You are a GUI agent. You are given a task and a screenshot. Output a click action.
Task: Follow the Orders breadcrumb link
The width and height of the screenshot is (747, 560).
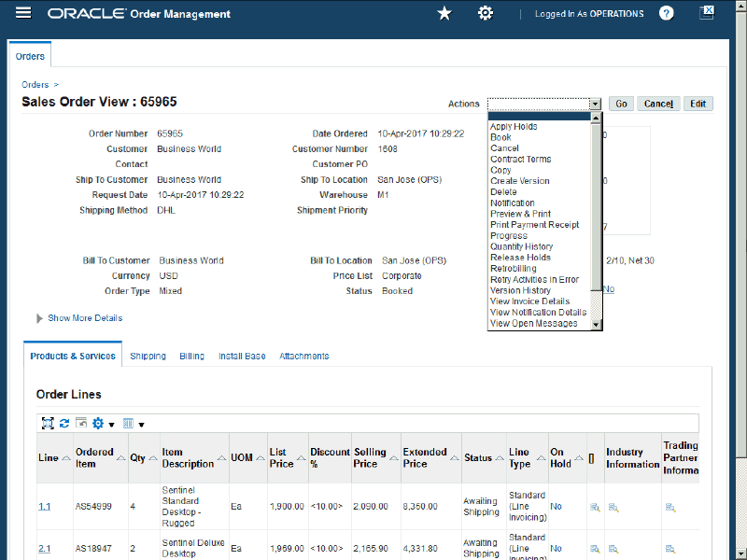(x=35, y=85)
